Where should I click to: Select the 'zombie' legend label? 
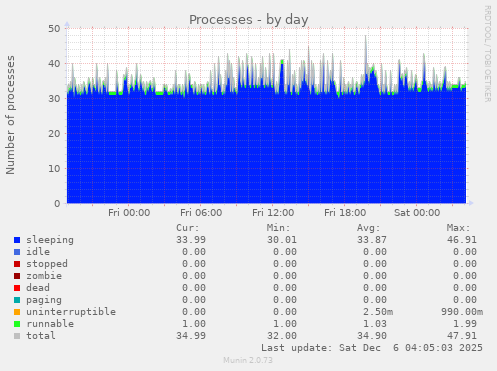44,276
